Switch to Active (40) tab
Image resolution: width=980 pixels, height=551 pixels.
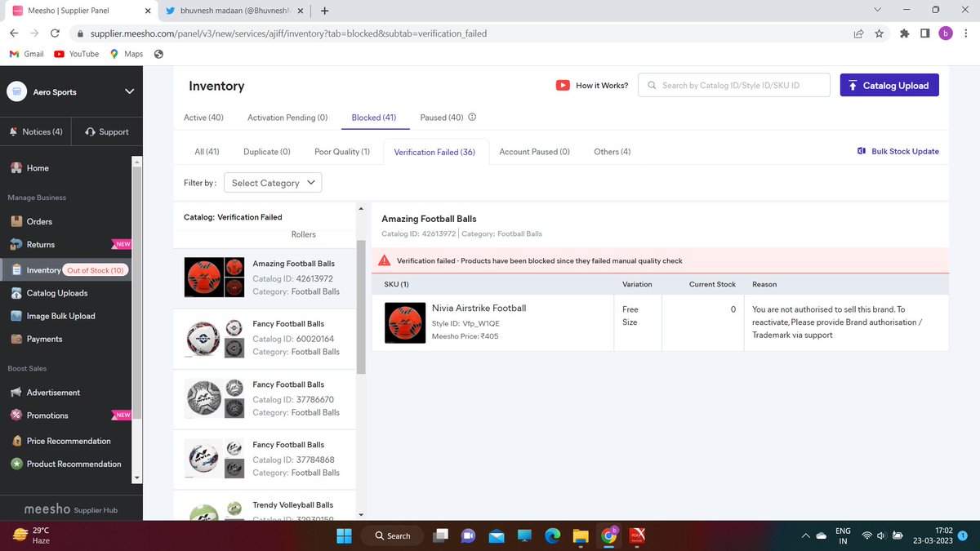pyautogui.click(x=203, y=118)
